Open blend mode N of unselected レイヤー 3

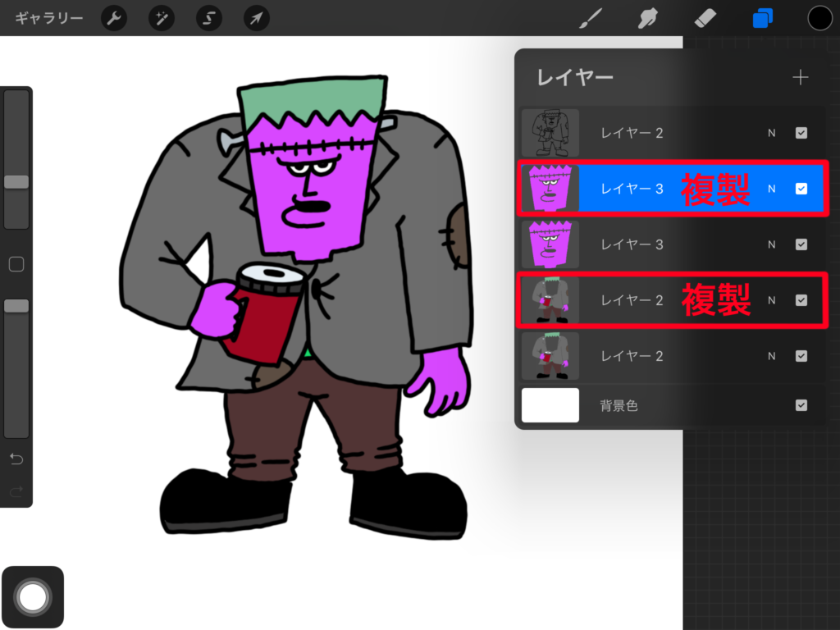pyautogui.click(x=771, y=244)
